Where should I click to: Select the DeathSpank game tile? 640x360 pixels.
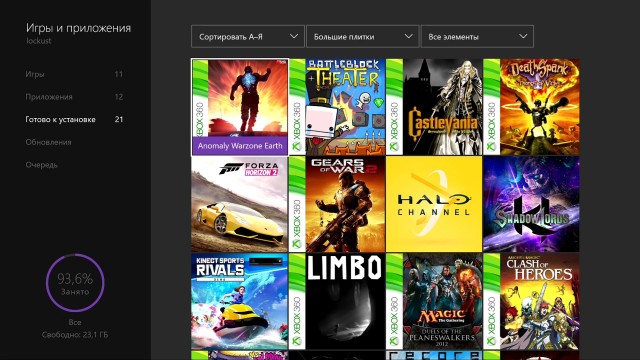[531, 107]
